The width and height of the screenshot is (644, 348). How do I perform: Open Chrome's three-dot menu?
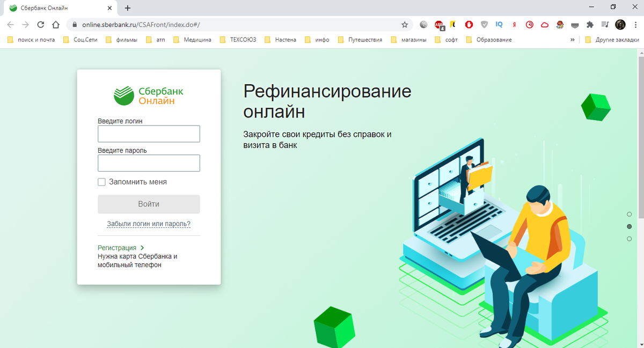tap(635, 25)
